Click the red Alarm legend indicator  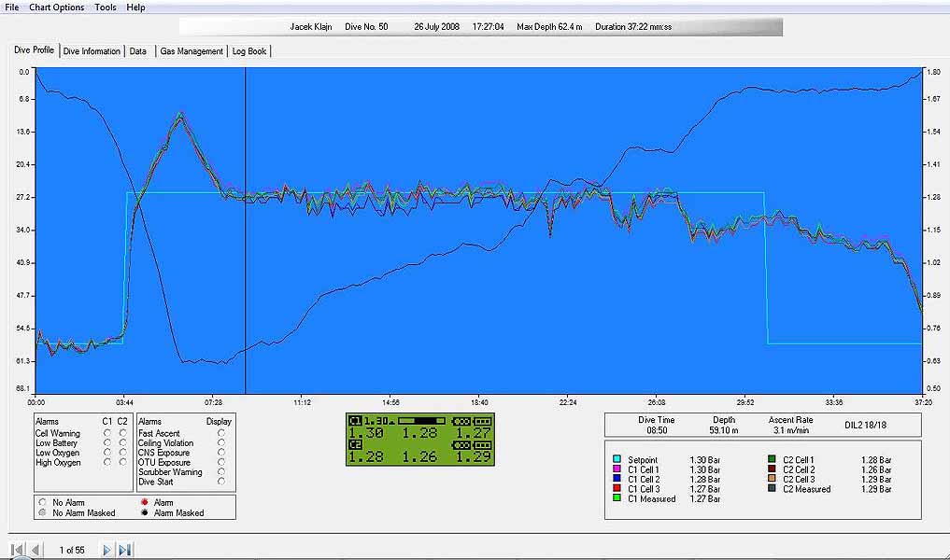tap(144, 502)
